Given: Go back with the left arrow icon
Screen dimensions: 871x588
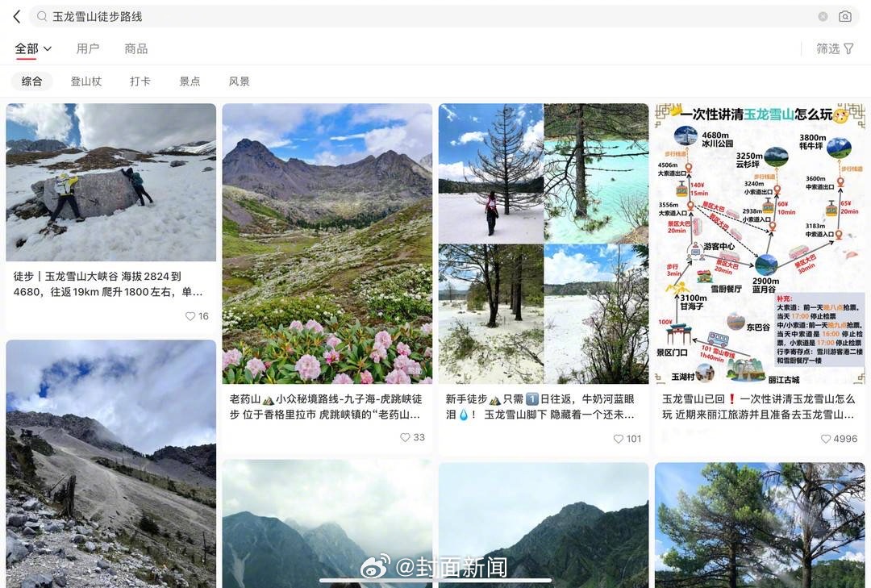Looking at the screenshot, I should click(17, 17).
